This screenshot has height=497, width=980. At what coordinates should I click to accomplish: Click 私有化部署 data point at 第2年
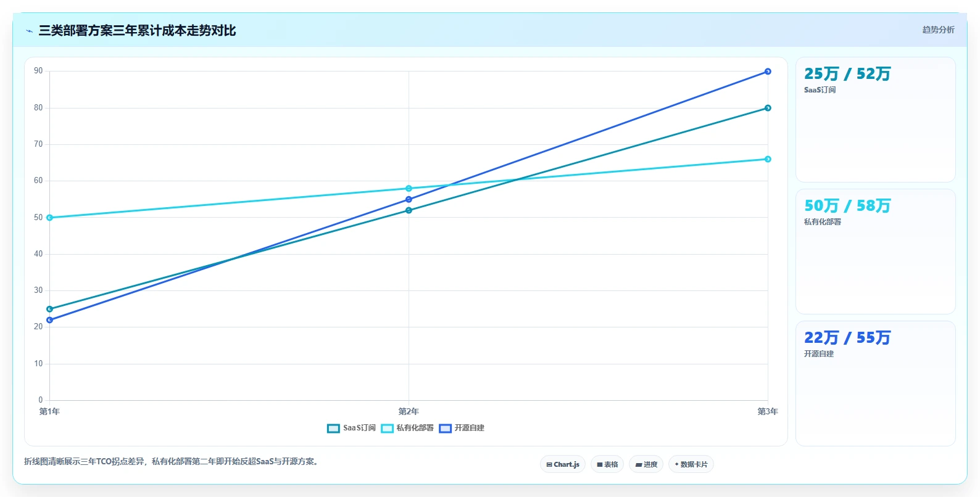[x=409, y=189]
